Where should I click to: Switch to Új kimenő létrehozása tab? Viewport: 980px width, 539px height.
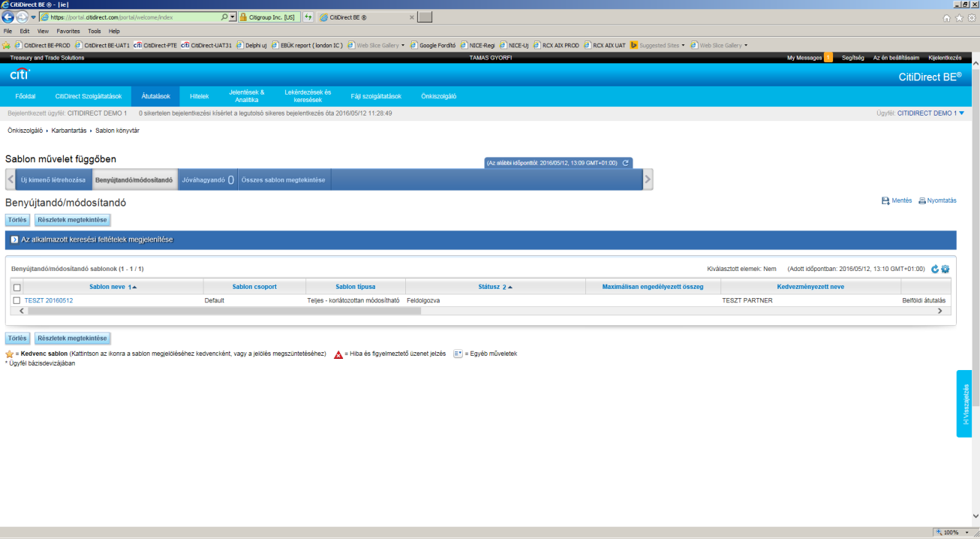[x=53, y=180]
